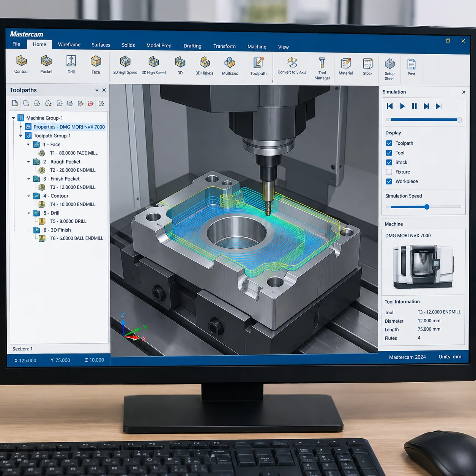Select T3 - 12.0000 ENDMILL tree row
The height and width of the screenshot is (476, 476).
tap(73, 187)
